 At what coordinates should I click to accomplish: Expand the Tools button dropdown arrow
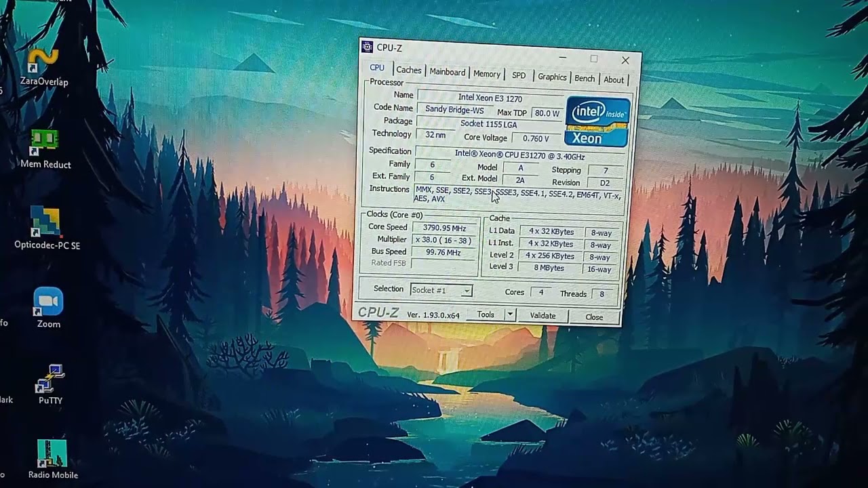pos(510,315)
